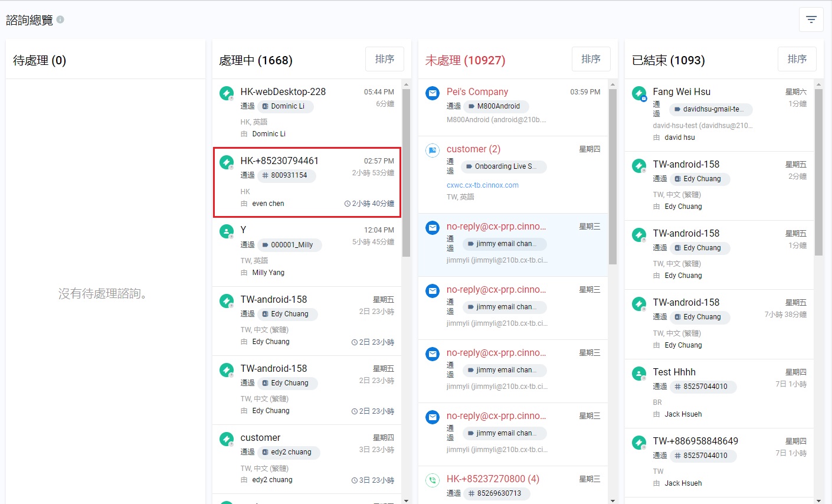Click the avatar icon of Test Hhhh

pos(639,374)
